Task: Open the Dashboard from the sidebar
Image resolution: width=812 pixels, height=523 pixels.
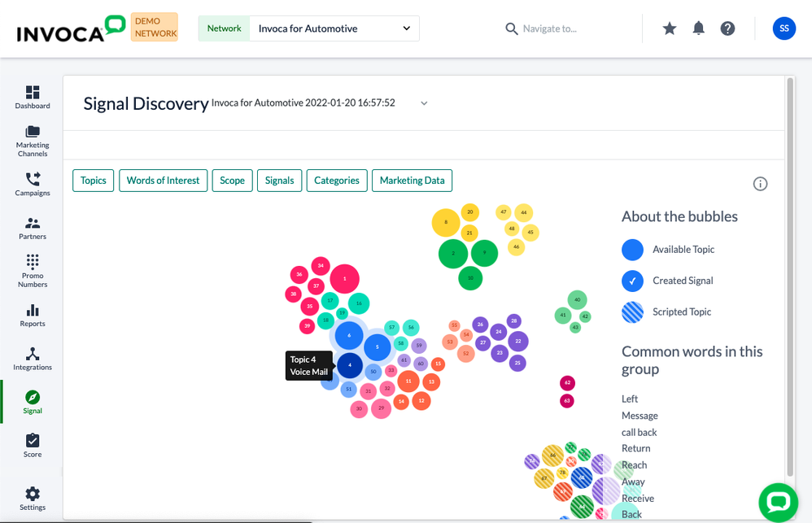Action: click(32, 98)
